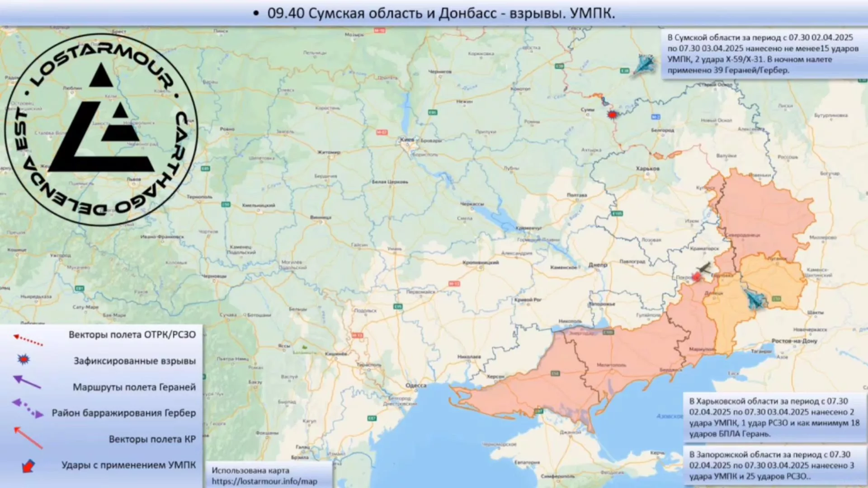Click legend text 'Зафиксированные взрывы'

point(135,361)
